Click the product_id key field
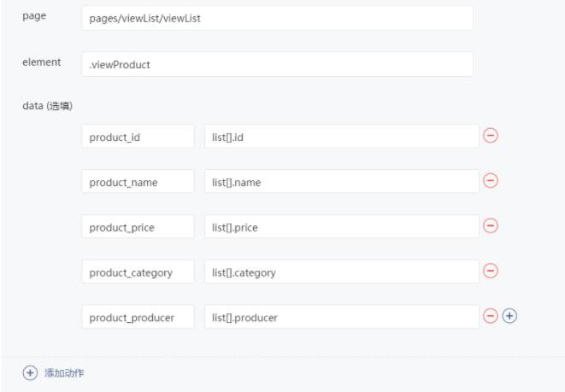This screenshot has width=565, height=392. tap(138, 137)
